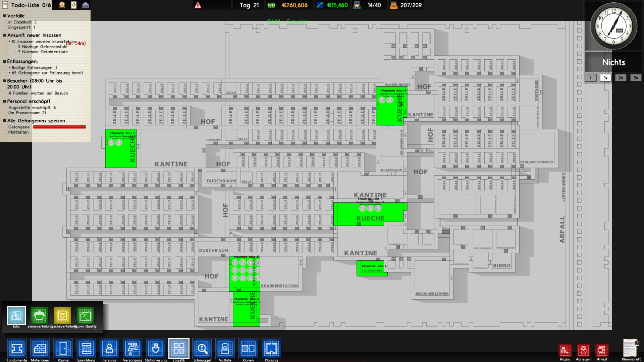The height and width of the screenshot is (362, 644).
Task: Switch to the Essensverteilung overlay tab
Action: pos(39,315)
